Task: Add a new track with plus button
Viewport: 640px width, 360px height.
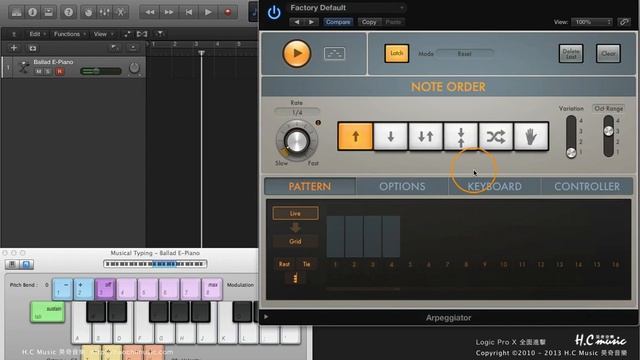Action: point(14,48)
